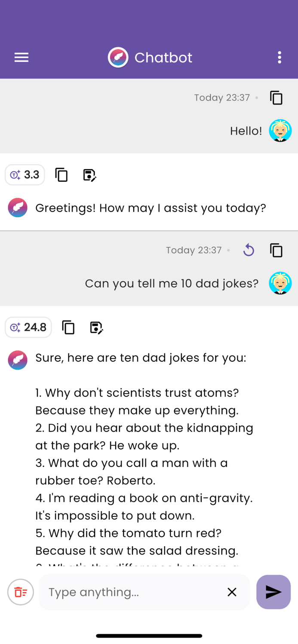The width and height of the screenshot is (298, 644).
Task: Clear the input text with the X
Action: 232,592
